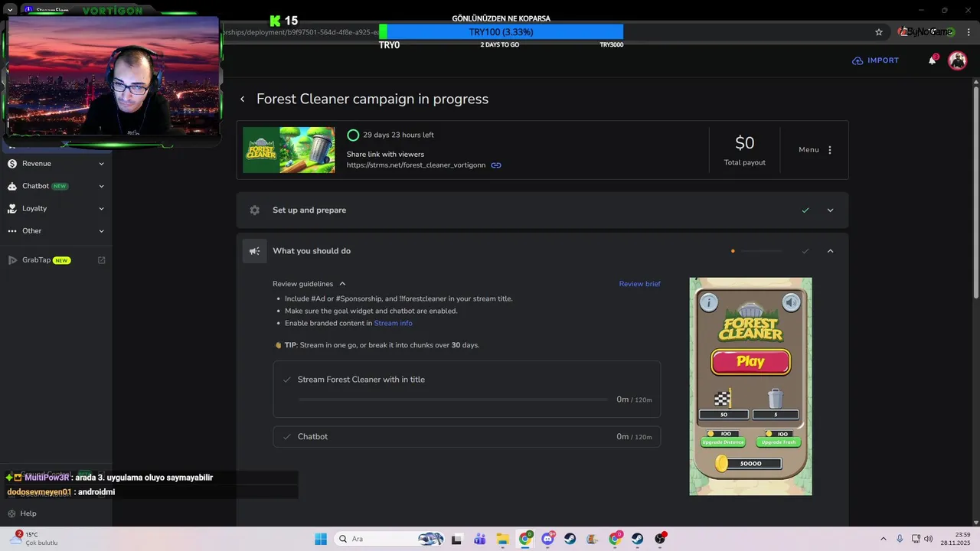Open File Explorer from taskbar
This screenshot has width=980, height=551.
[x=502, y=539]
